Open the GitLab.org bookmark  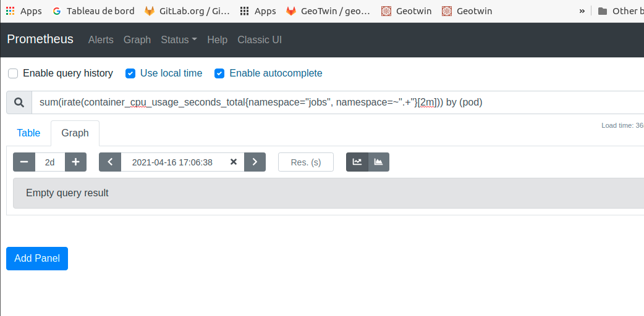(x=188, y=11)
